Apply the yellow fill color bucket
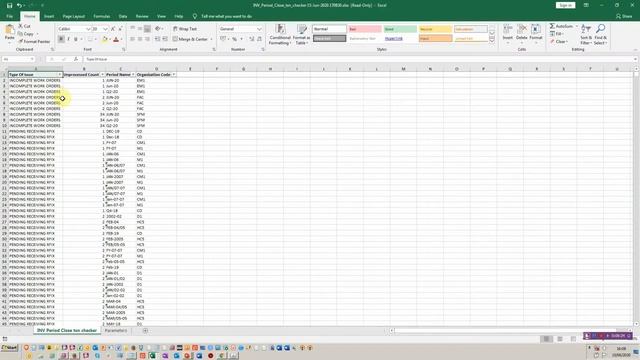Viewport: 640px width, 360px height. [104, 39]
